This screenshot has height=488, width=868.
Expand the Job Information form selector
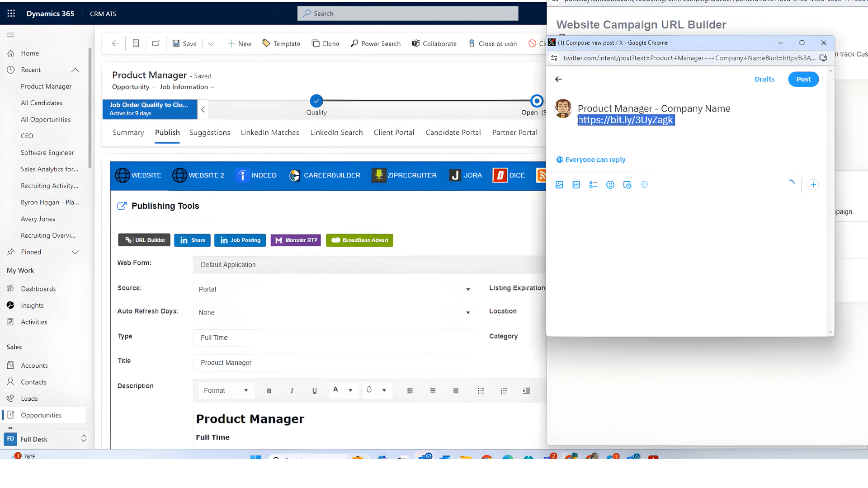187,87
